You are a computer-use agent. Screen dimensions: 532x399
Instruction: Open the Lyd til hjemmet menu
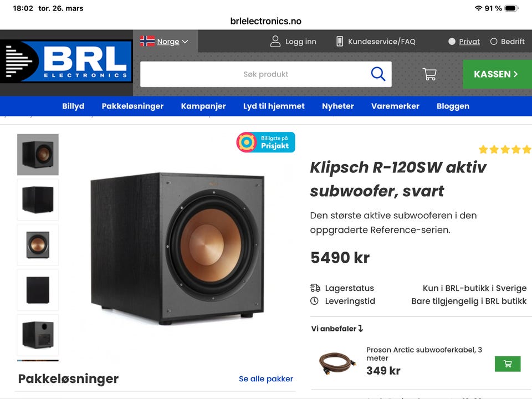coord(274,106)
